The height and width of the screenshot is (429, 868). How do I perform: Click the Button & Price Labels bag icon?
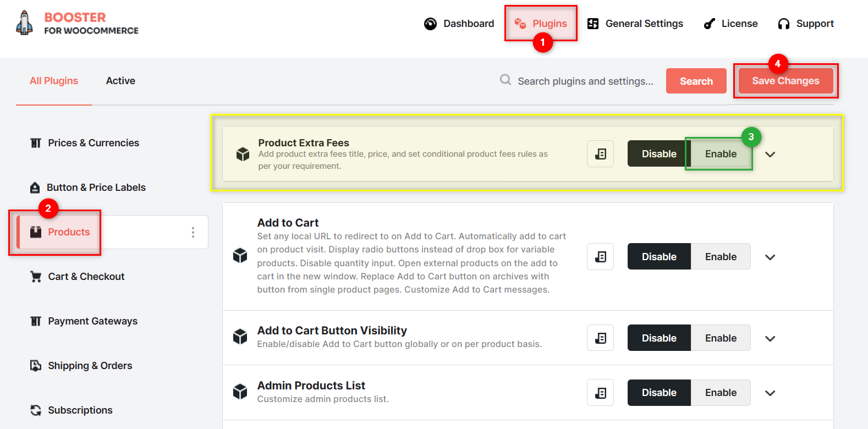click(35, 188)
